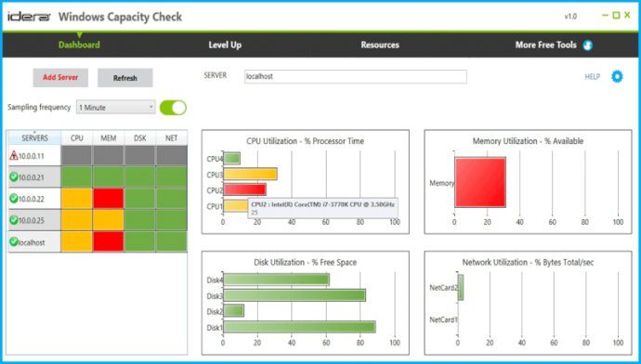Image resolution: width=641 pixels, height=364 pixels.
Task: Click the red CPU2 bar in CPU chart
Action: 244,189
